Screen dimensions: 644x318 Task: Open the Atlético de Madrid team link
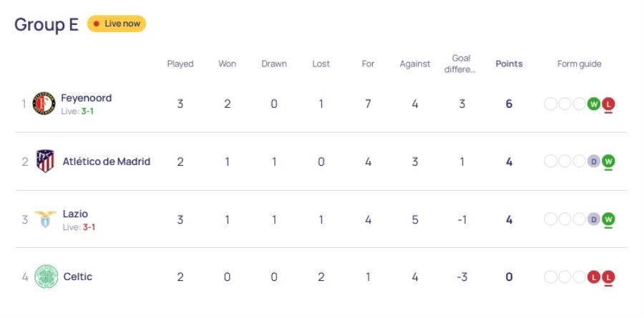pos(107,162)
